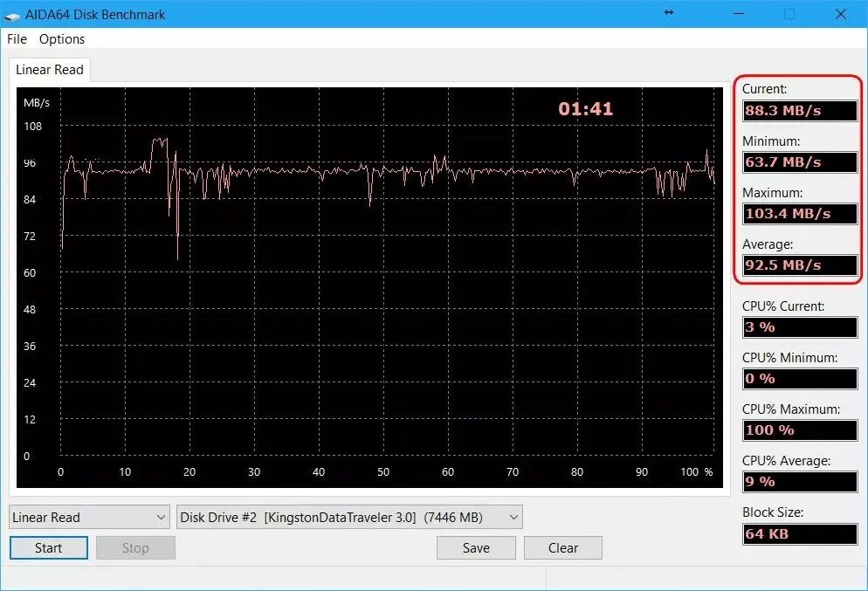Click the Maximum speed value 103.4 MB/s
Viewport: 868px width, 591px height.
[800, 214]
